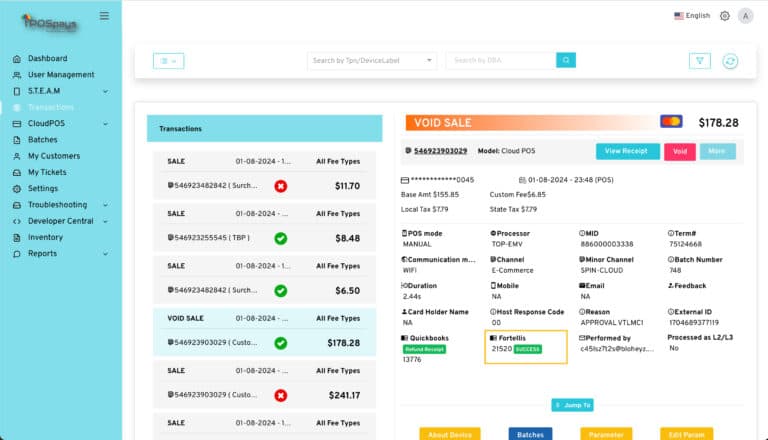Viewport: 768px width, 440px height.
Task: Open the list view dropdown button
Action: [168, 61]
